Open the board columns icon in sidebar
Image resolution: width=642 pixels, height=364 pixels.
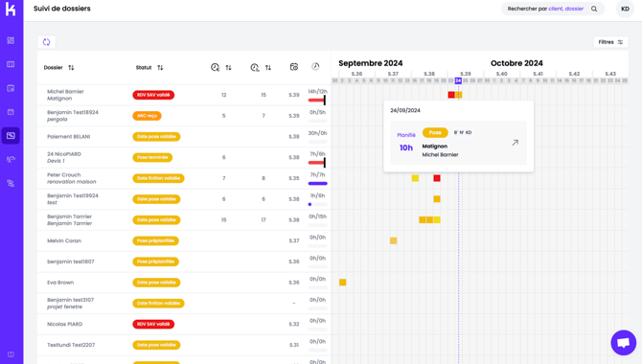coord(11,64)
